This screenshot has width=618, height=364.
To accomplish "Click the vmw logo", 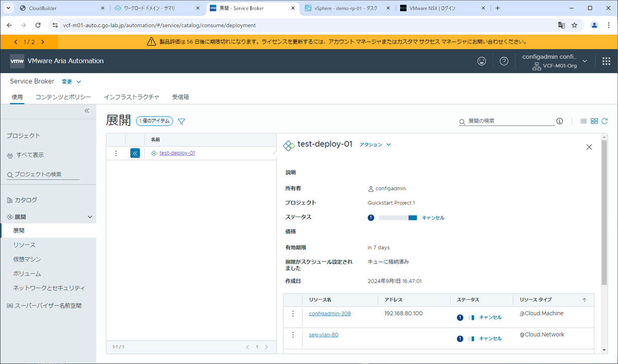I will click(17, 61).
